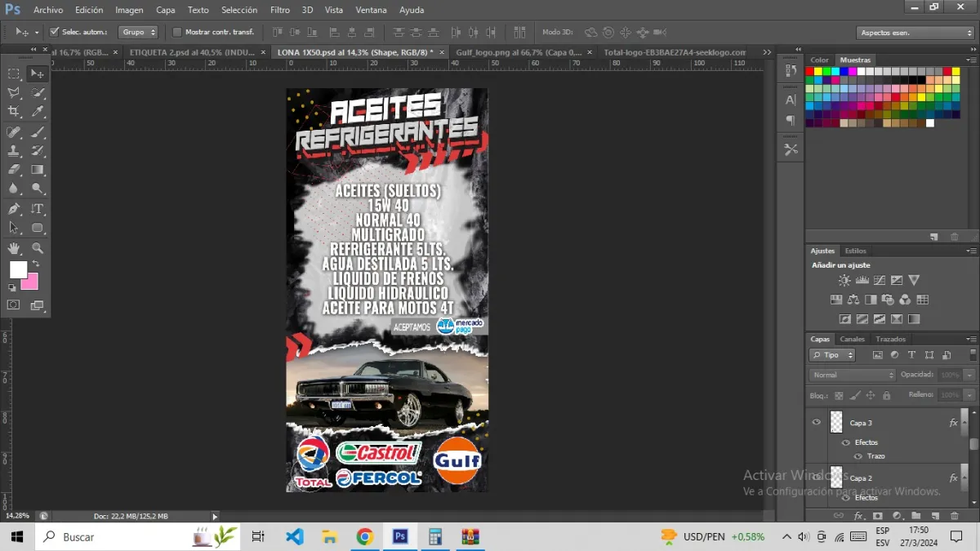
Task: Select the Crop tool
Action: 14,112
